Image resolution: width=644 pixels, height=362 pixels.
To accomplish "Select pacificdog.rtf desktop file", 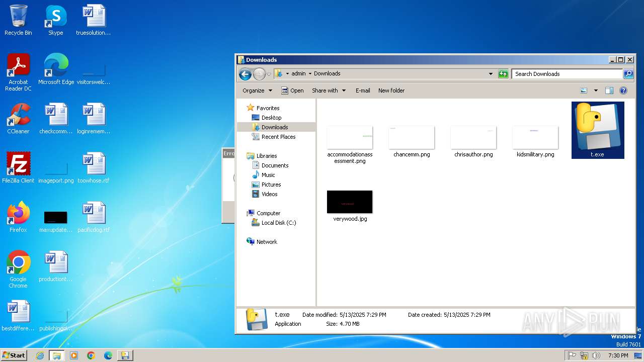I will tap(94, 217).
